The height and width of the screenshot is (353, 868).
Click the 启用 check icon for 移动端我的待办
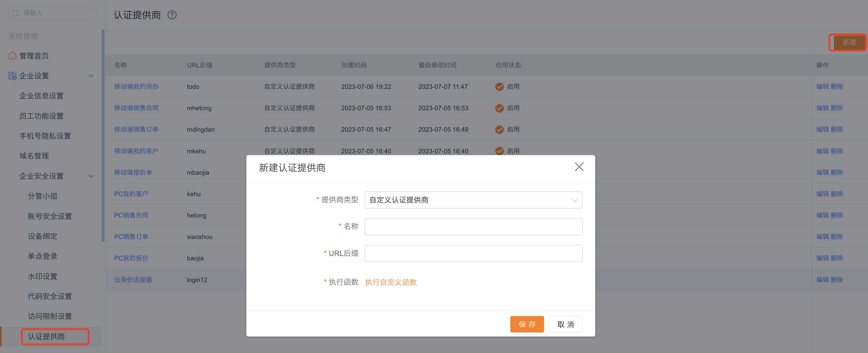pyautogui.click(x=499, y=86)
